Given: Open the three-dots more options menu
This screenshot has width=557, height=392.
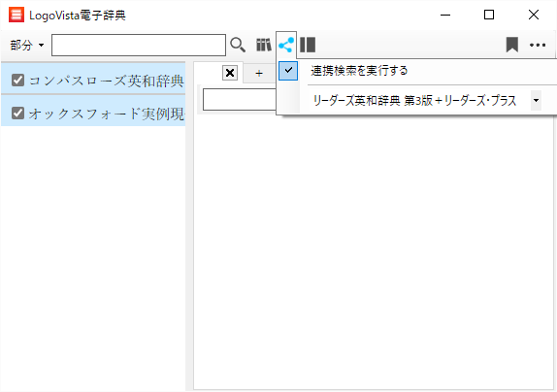Looking at the screenshot, I should 538,45.
